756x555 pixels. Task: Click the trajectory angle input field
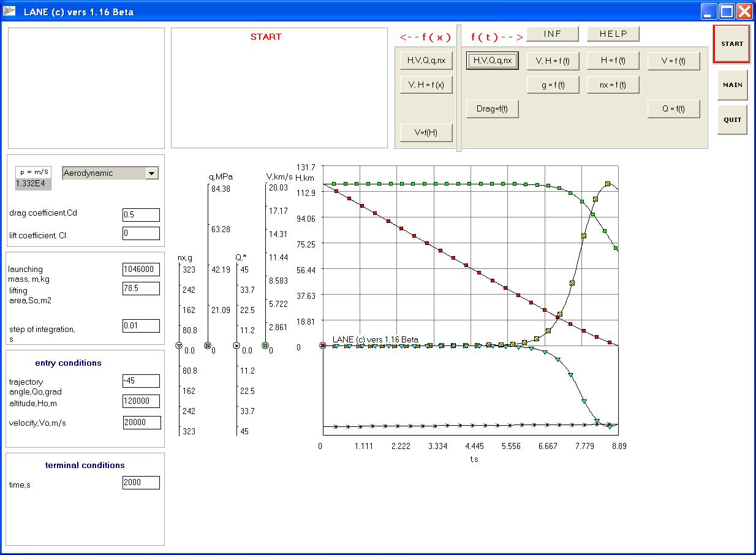point(141,381)
